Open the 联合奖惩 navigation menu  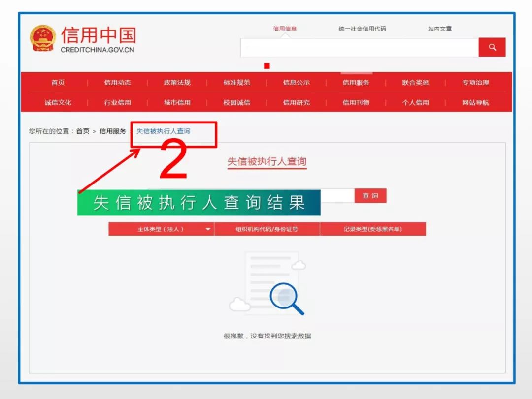click(x=415, y=82)
